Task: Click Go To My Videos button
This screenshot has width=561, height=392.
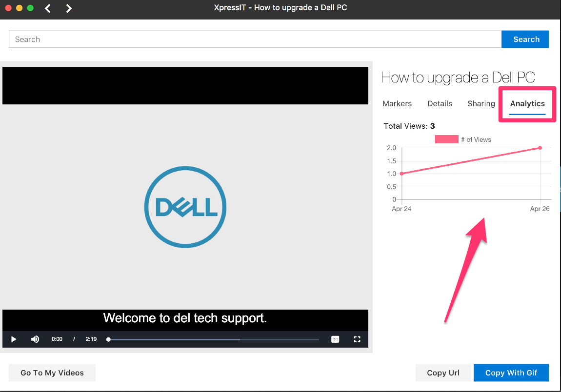Action: pos(52,372)
